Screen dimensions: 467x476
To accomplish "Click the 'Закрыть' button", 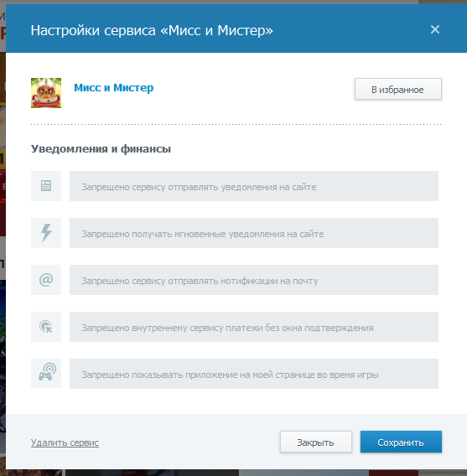I will (x=316, y=442).
